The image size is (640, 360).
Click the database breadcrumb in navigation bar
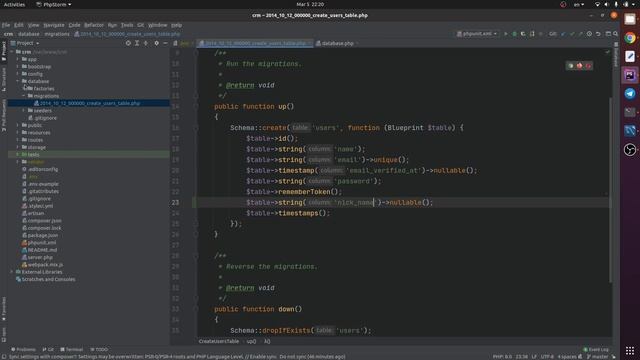[x=29, y=34]
